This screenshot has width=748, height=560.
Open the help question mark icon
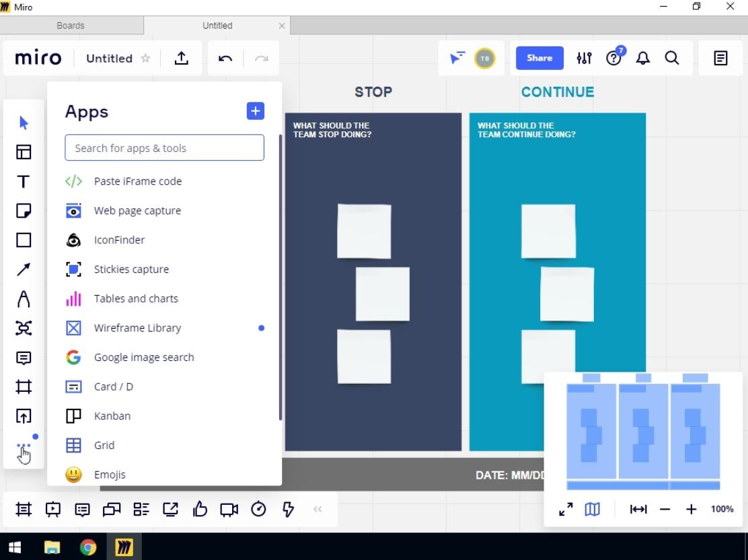pos(613,58)
